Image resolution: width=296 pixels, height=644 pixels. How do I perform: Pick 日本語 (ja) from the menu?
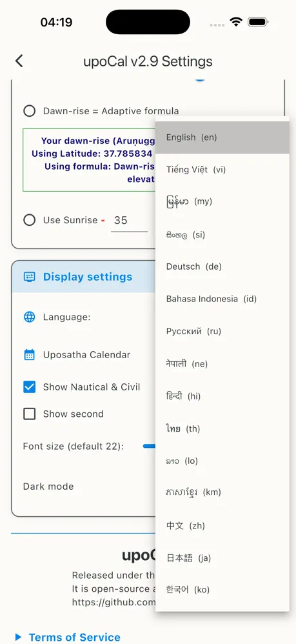(222, 558)
